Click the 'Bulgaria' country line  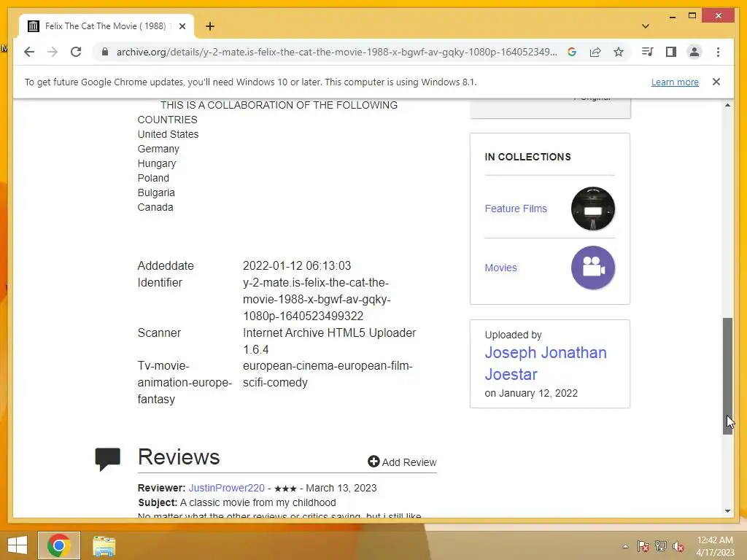pyautogui.click(x=156, y=192)
